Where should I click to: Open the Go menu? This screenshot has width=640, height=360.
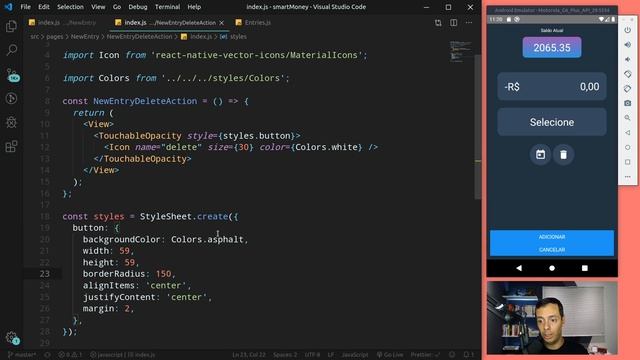pyautogui.click(x=117, y=7)
